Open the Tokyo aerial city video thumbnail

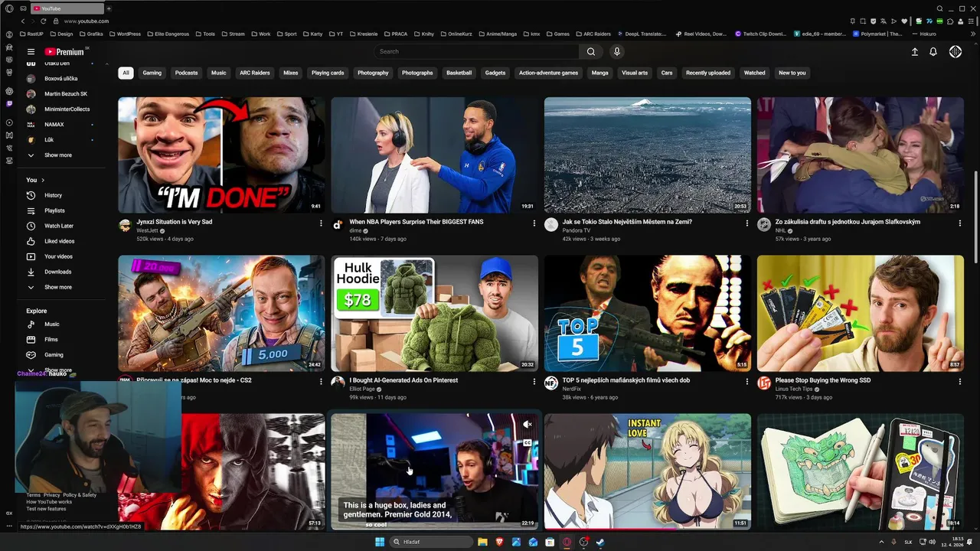click(648, 155)
